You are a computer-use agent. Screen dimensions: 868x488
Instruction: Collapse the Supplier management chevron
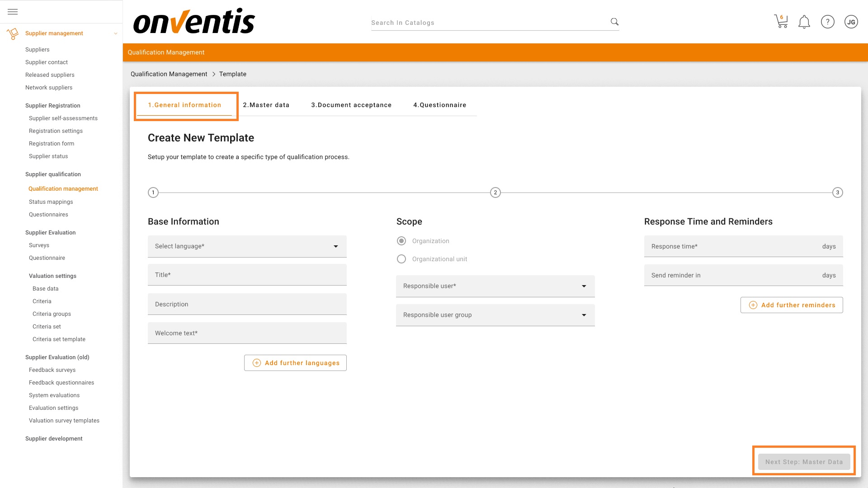click(116, 33)
